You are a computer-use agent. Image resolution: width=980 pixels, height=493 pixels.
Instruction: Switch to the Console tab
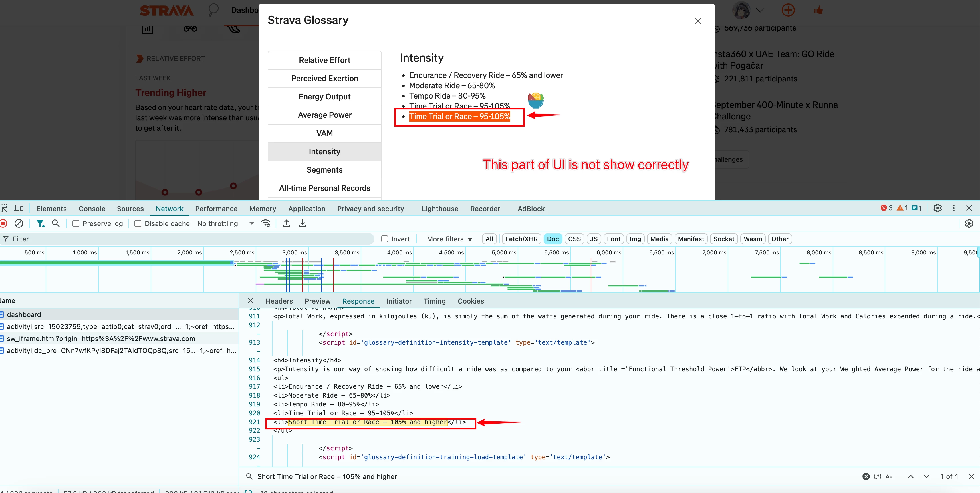click(92, 208)
